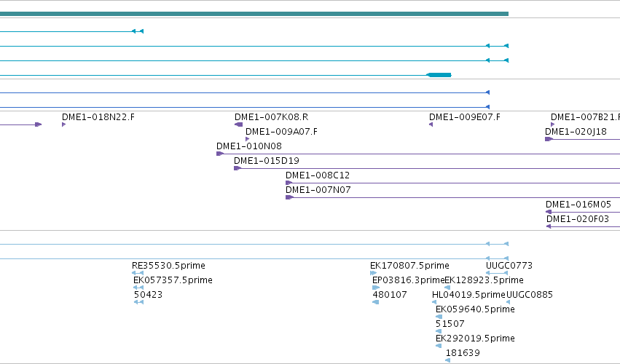Image resolution: width=620 pixels, height=364 pixels.
Task: Click the thick cyan exon block
Action: (x=439, y=75)
